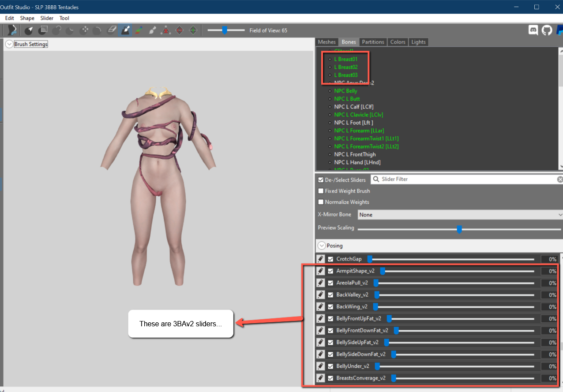Click pencil edit icon for ArmpitShape_v2
The height and width of the screenshot is (392, 563).
[321, 271]
